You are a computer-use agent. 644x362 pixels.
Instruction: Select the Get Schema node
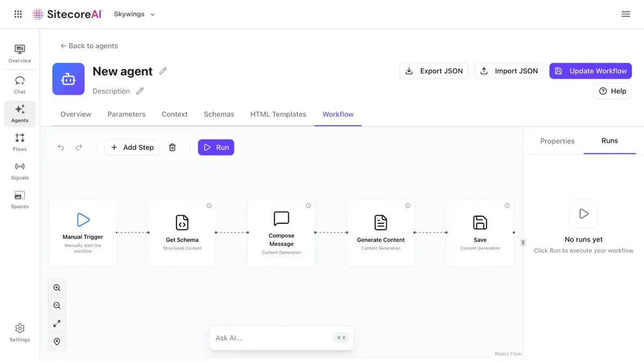[182, 233]
